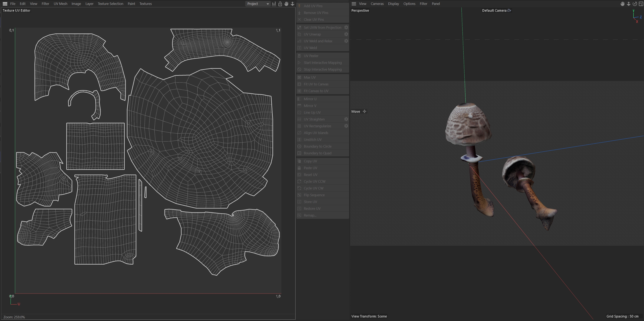Open the Project dropdown
Viewport: 644px width, 321px height.
(258, 4)
